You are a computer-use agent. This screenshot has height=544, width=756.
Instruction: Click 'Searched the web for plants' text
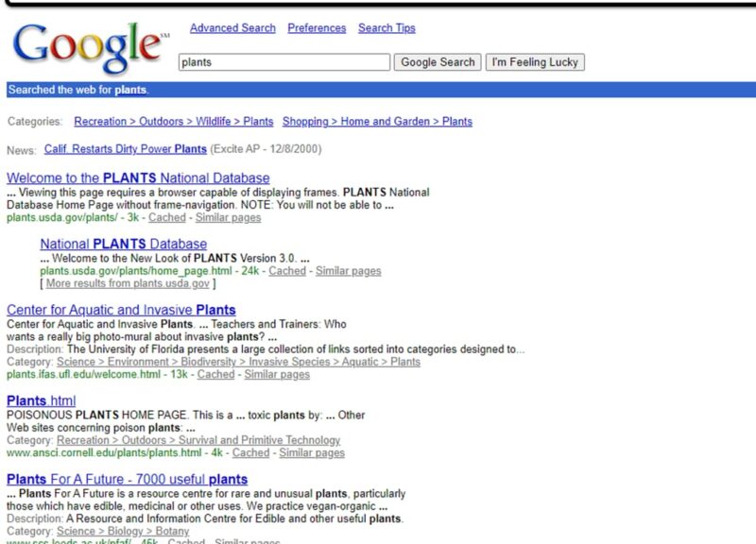[x=78, y=90]
